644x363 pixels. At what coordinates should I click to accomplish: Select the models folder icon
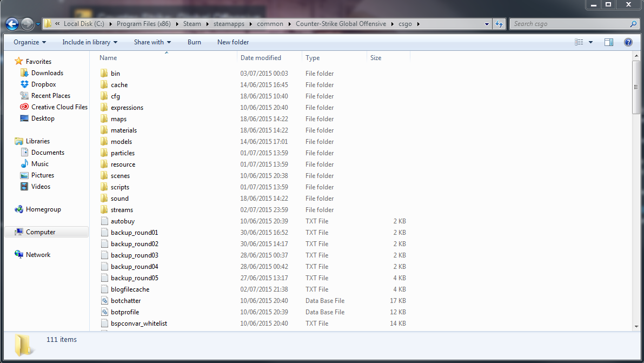pyautogui.click(x=104, y=141)
